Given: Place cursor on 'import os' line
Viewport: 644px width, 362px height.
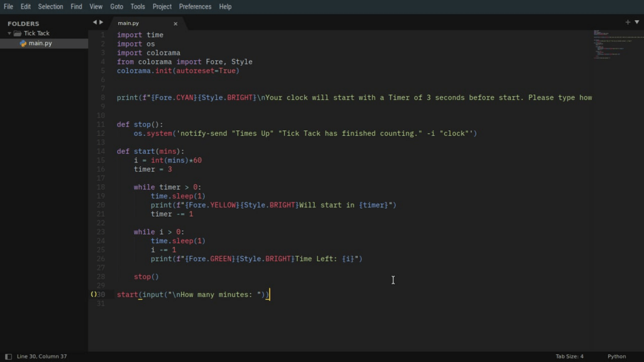Looking at the screenshot, I should (136, 44).
